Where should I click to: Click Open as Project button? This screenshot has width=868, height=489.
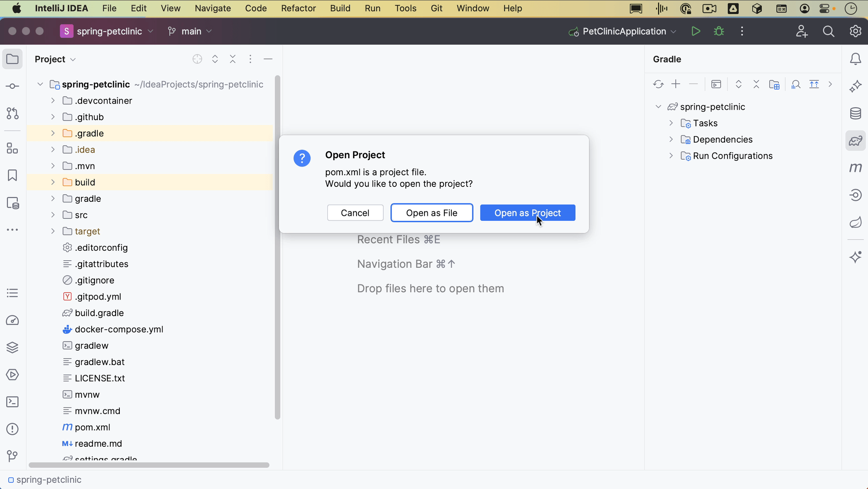tap(527, 213)
